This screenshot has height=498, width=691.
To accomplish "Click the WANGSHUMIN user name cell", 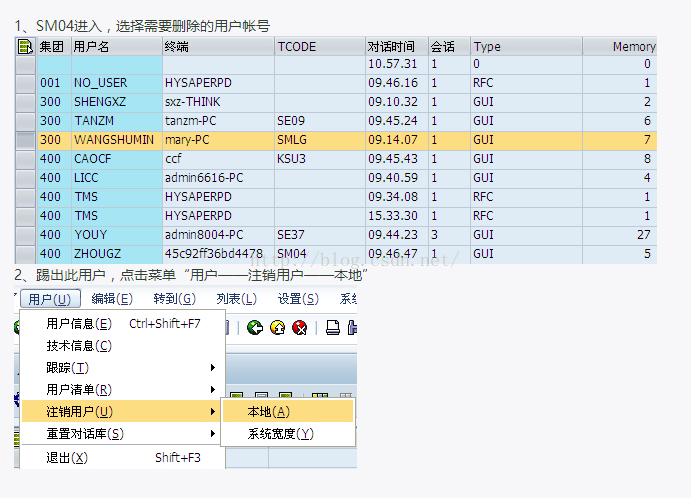I will point(116,140).
